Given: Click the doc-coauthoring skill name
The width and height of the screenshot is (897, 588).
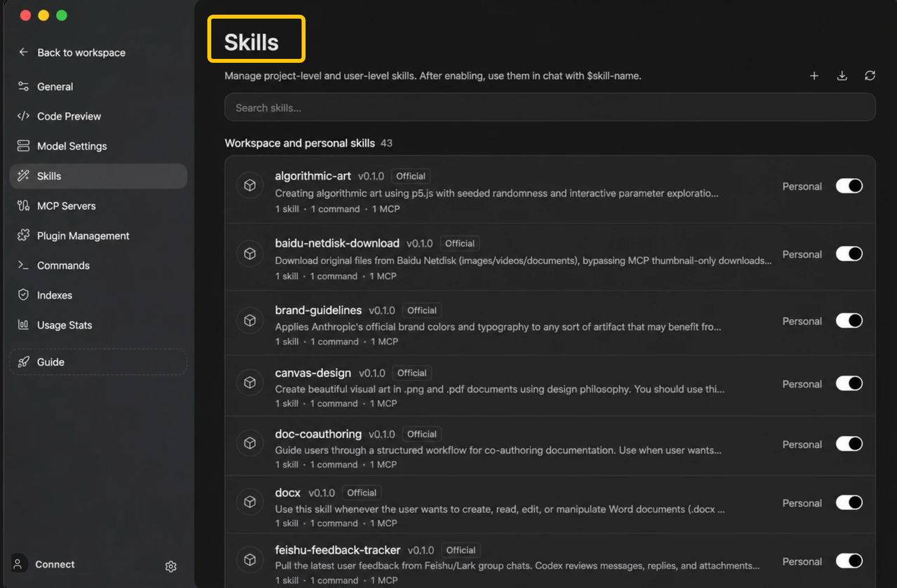Looking at the screenshot, I should [x=318, y=434].
